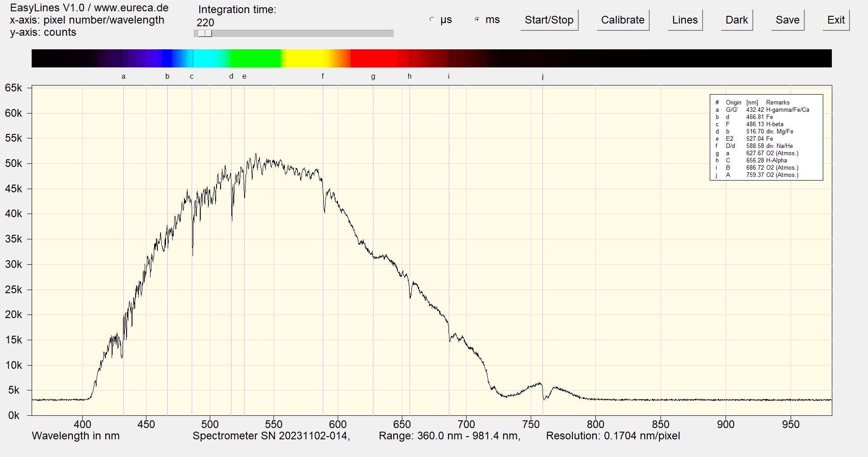The width and height of the screenshot is (868, 457).
Task: Click line marker label 'i' above chart
Action: pyautogui.click(x=449, y=76)
